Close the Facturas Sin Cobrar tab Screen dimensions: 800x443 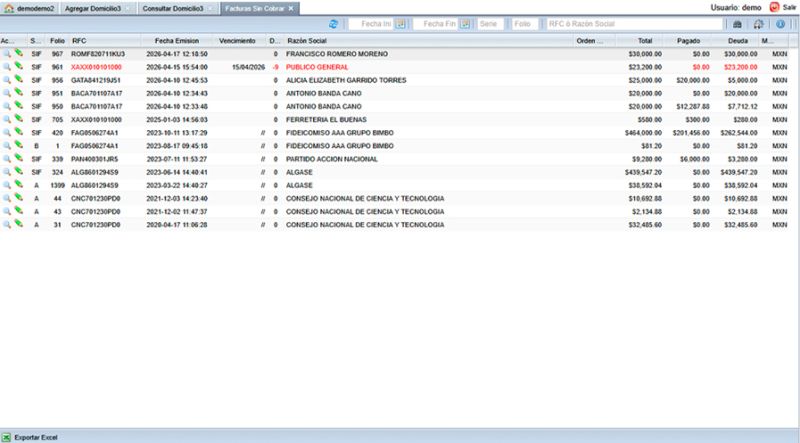click(291, 8)
